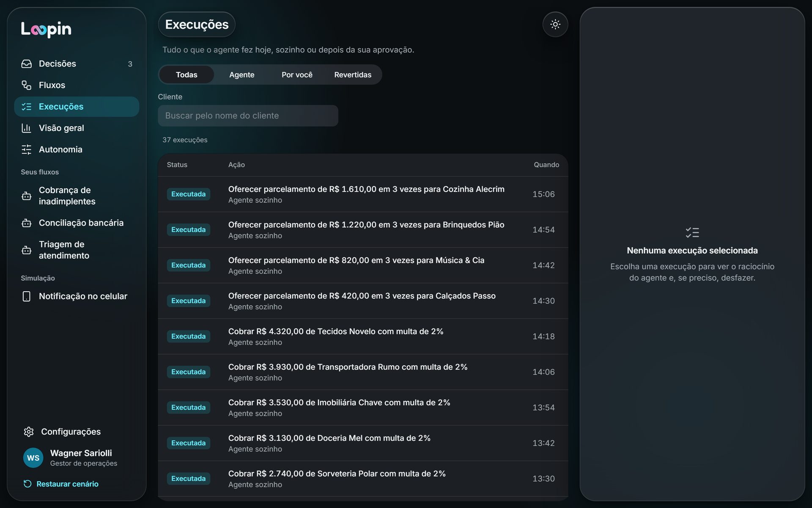This screenshot has height=508, width=812.
Task: Click the WS user avatar
Action: [33, 458]
